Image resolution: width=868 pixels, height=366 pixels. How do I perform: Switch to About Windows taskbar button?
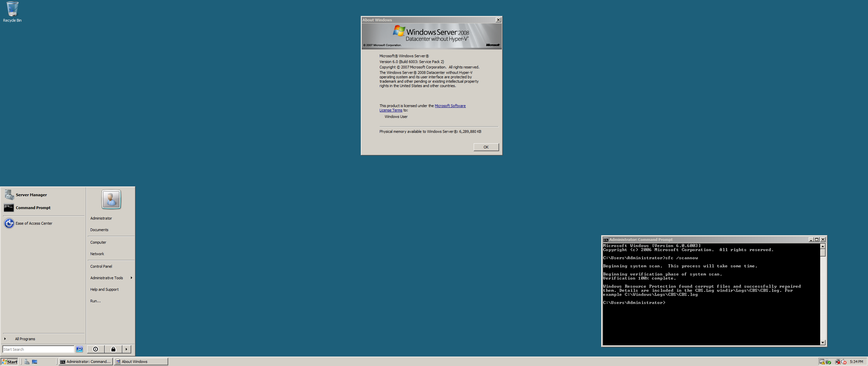click(x=141, y=362)
